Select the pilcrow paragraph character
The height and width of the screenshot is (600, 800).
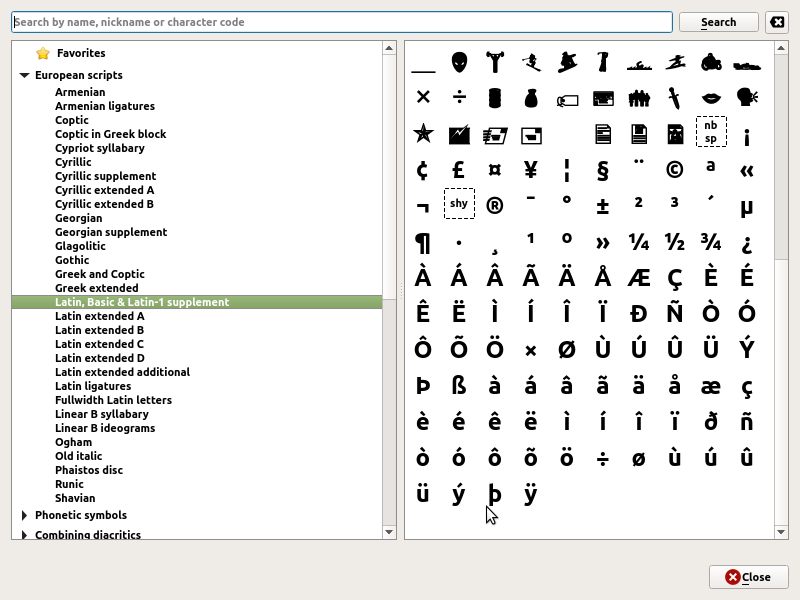tap(422, 242)
